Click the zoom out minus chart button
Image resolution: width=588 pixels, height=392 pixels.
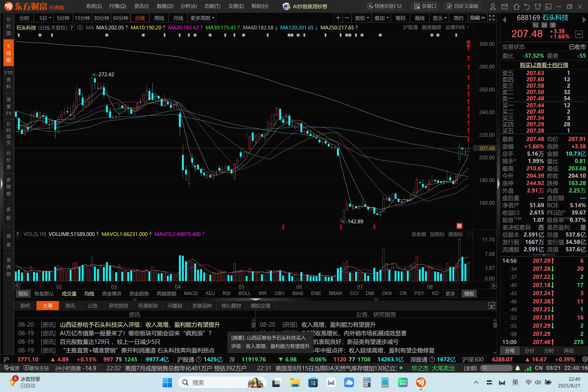(347, 18)
